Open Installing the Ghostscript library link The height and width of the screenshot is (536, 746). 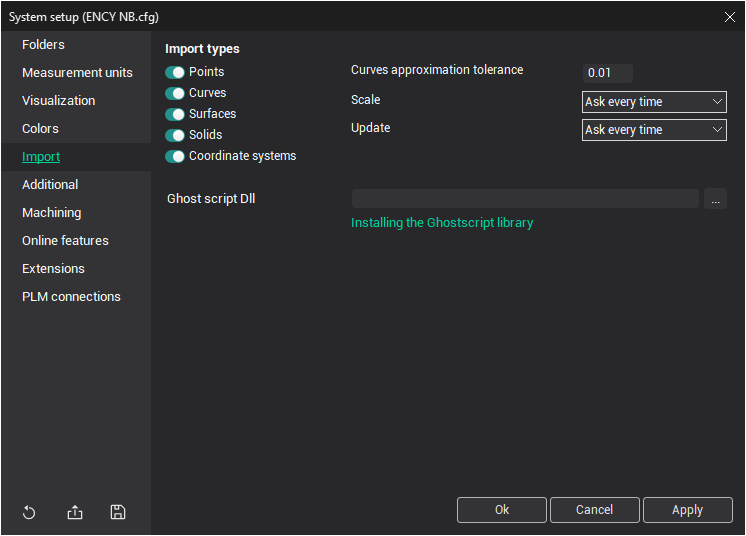[442, 223]
